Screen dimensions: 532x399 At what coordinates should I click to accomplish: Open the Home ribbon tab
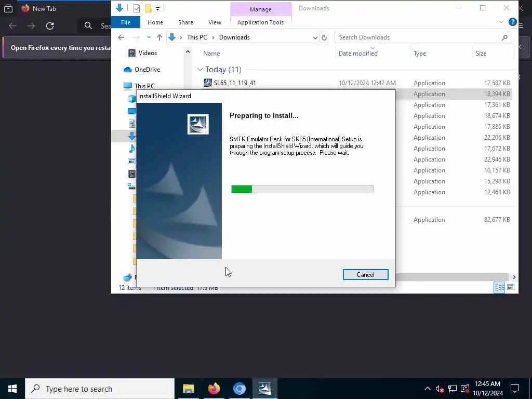click(155, 22)
